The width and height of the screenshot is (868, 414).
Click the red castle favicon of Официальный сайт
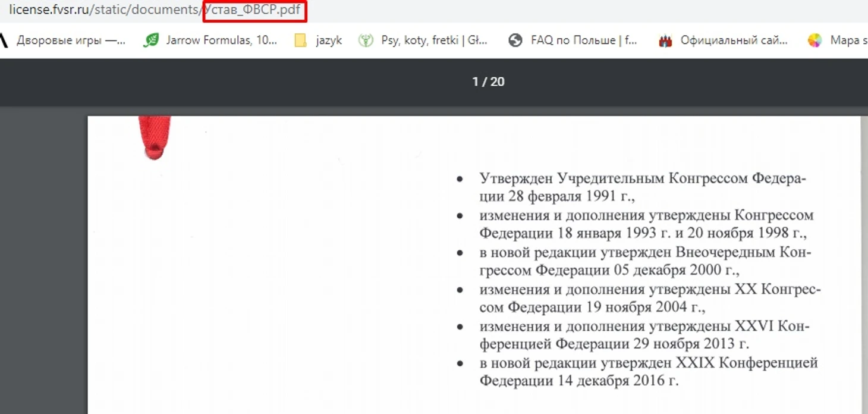pyautogui.click(x=665, y=40)
